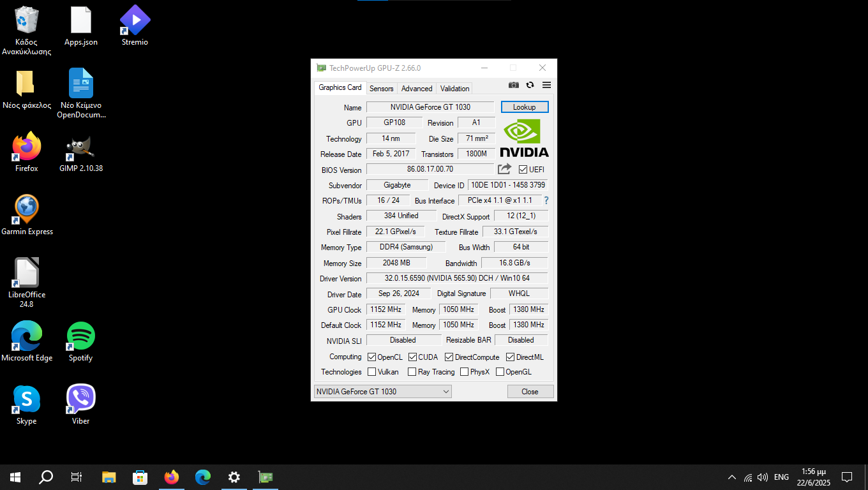Switch to the Sensors tab

(x=382, y=89)
